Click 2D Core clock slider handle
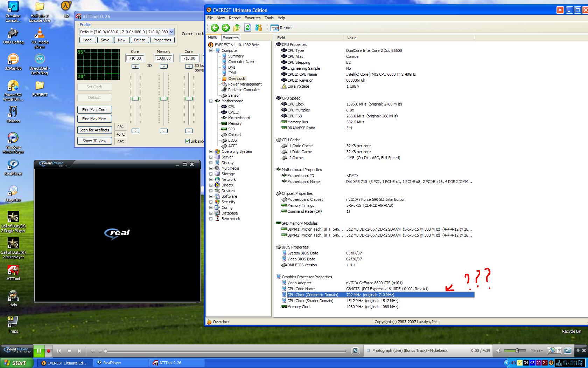The image size is (588, 368). [x=135, y=98]
